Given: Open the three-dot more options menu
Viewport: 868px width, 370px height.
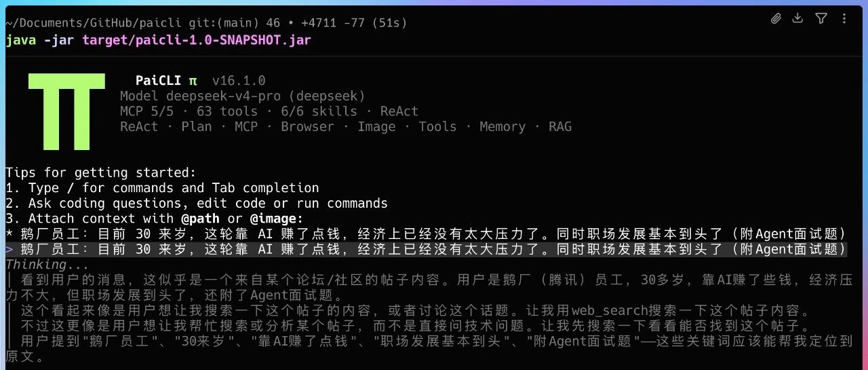Looking at the screenshot, I should 844,18.
